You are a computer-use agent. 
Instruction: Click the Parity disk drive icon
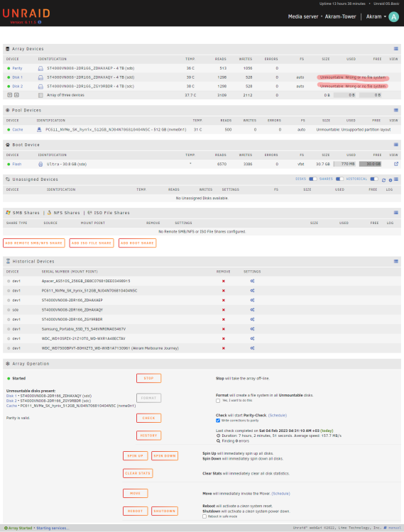click(40, 68)
